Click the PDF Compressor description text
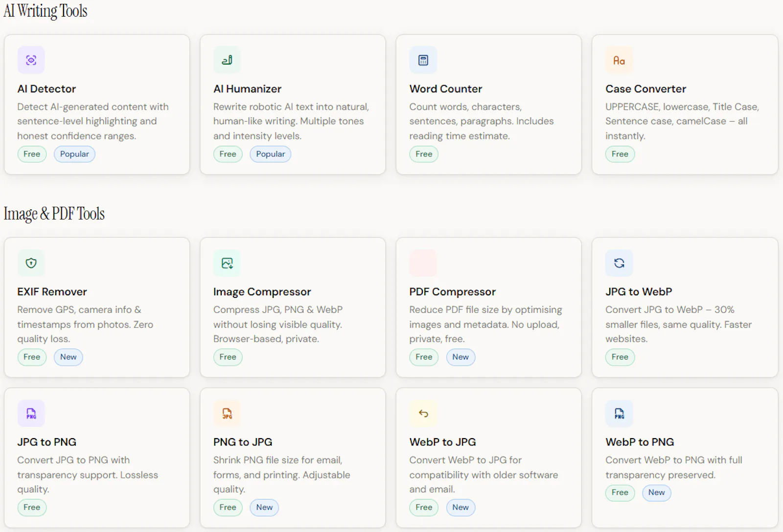This screenshot has height=532, width=783. 486,324
